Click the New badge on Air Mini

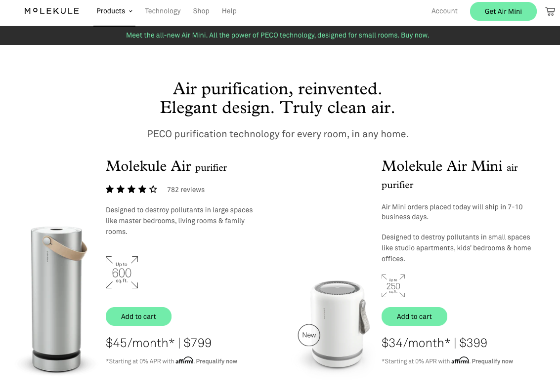(308, 335)
